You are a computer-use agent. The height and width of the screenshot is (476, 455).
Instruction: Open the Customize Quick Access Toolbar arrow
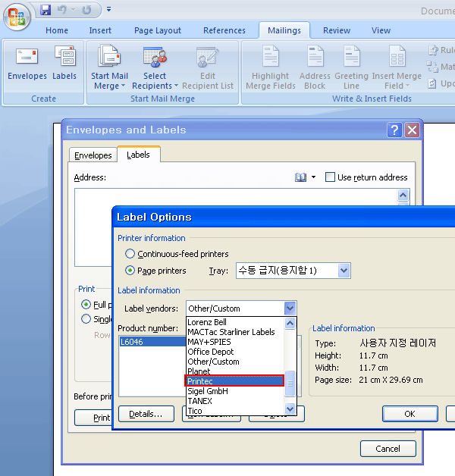pyautogui.click(x=108, y=9)
